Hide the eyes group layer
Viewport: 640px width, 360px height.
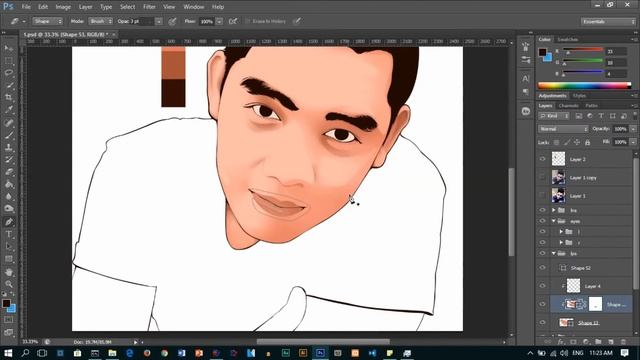point(542,221)
